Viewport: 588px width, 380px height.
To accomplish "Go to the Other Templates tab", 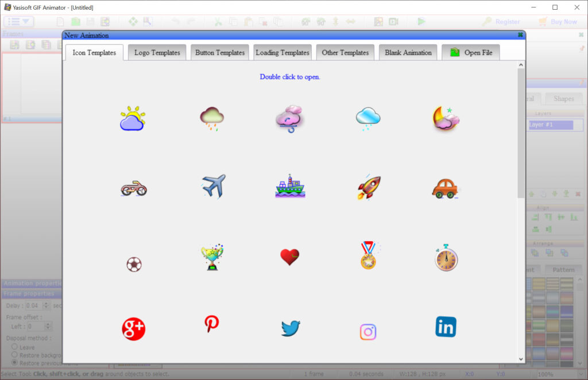I will click(345, 52).
